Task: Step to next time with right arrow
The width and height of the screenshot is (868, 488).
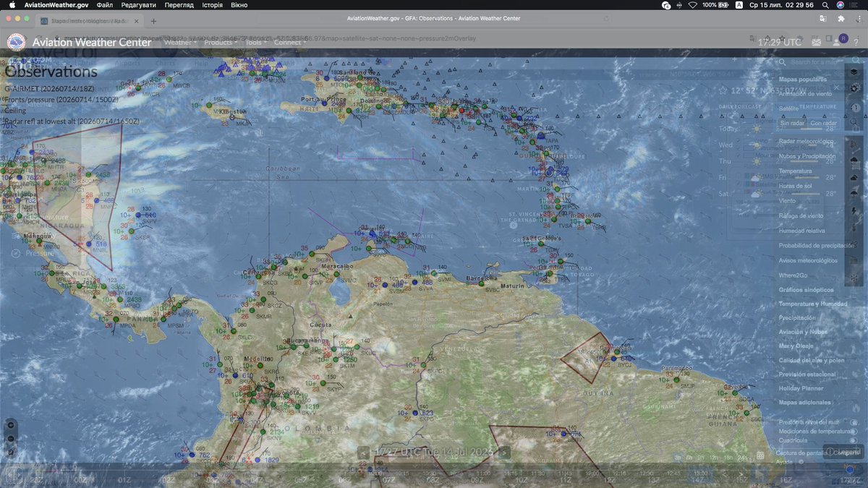Action: point(505,452)
